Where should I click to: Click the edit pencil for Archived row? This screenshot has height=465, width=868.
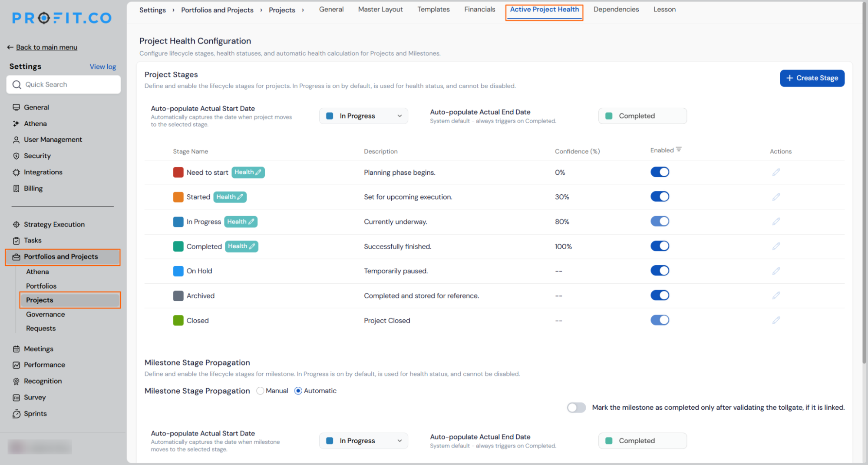pos(776,296)
